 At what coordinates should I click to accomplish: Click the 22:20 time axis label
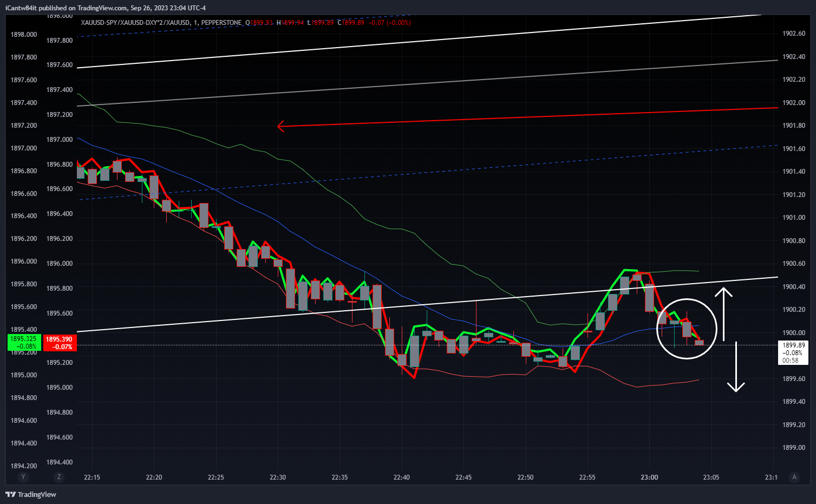[x=154, y=477]
